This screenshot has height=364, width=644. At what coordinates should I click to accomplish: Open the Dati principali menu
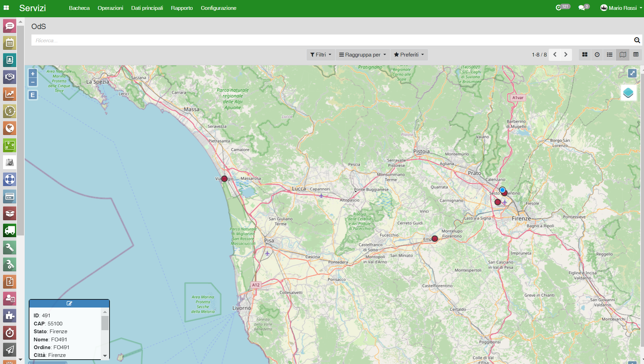click(x=147, y=8)
